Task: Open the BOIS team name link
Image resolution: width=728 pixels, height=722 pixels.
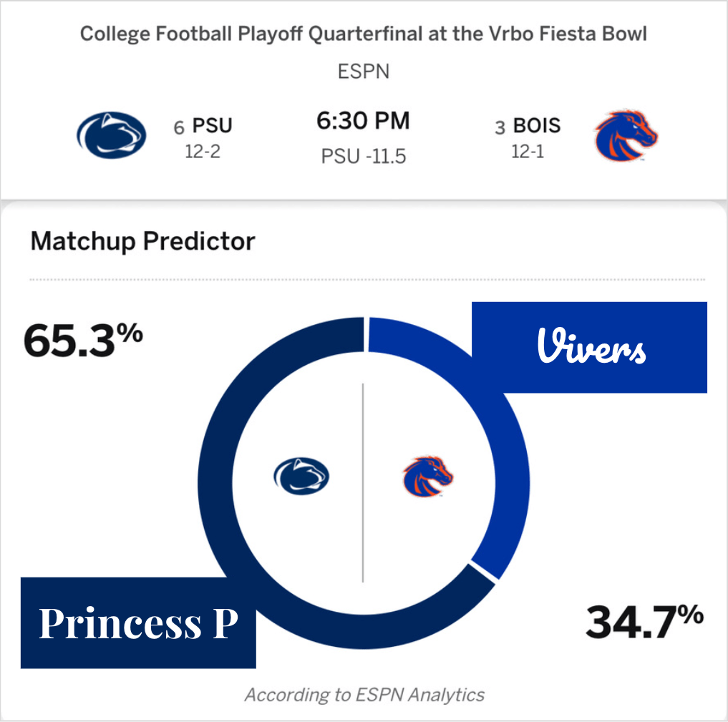Action: click(536, 127)
